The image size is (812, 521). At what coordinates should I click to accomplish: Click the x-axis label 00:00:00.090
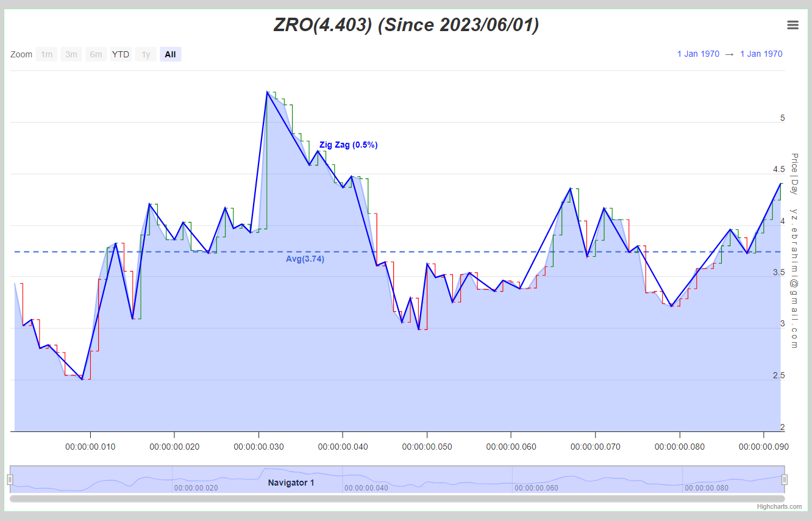(x=763, y=447)
